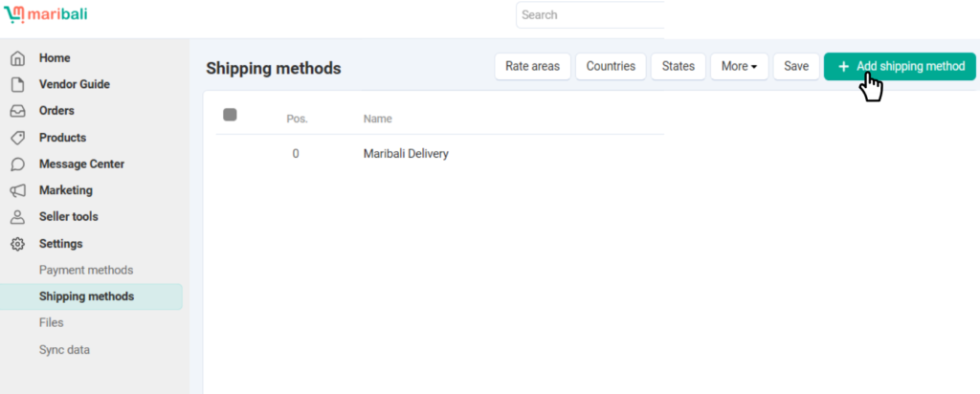Open the Files settings page

[52, 323]
